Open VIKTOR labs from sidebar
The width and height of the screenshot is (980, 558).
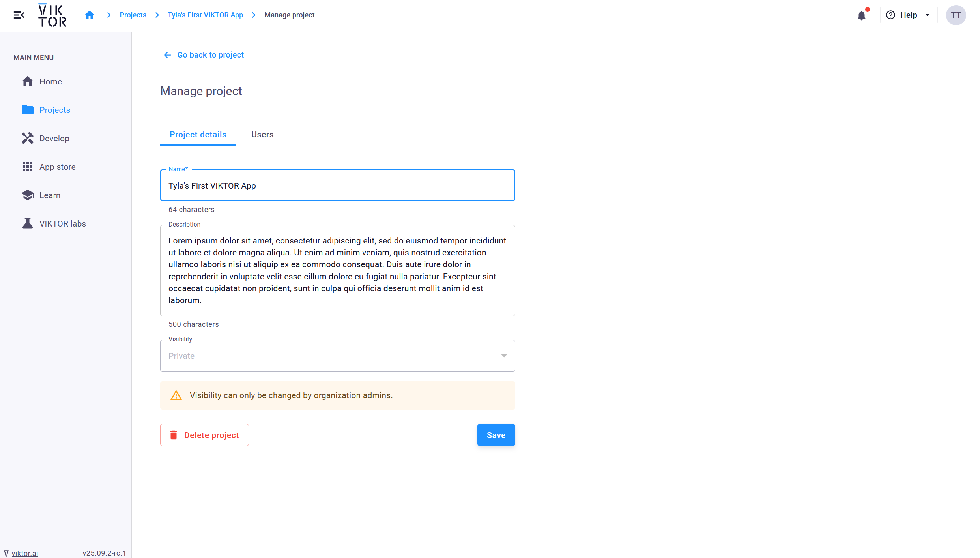62,224
